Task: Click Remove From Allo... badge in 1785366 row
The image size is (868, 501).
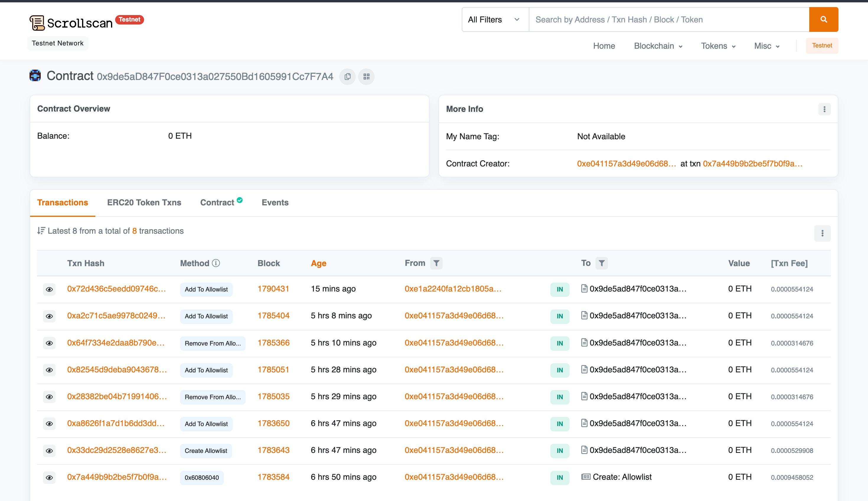Action: (213, 343)
